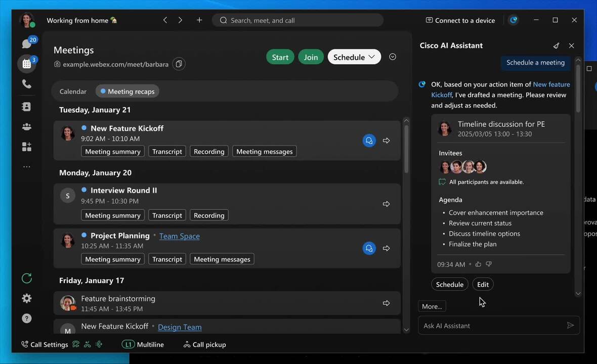Open meeting options circle chevron next to Schedule

pyautogui.click(x=393, y=57)
